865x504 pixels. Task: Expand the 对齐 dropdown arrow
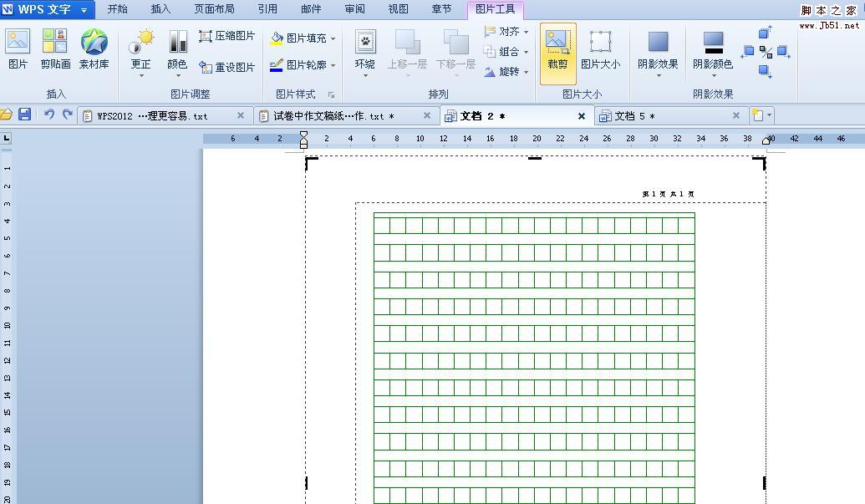click(527, 32)
